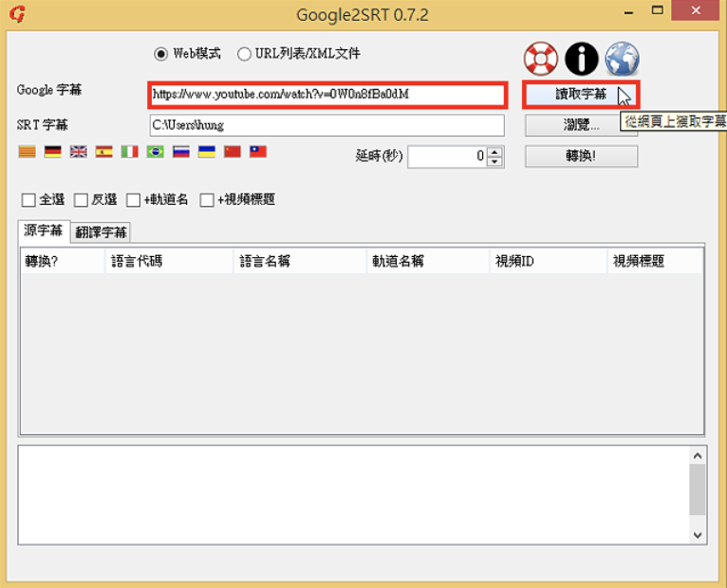Click the 視頻ID column header

pyautogui.click(x=549, y=262)
